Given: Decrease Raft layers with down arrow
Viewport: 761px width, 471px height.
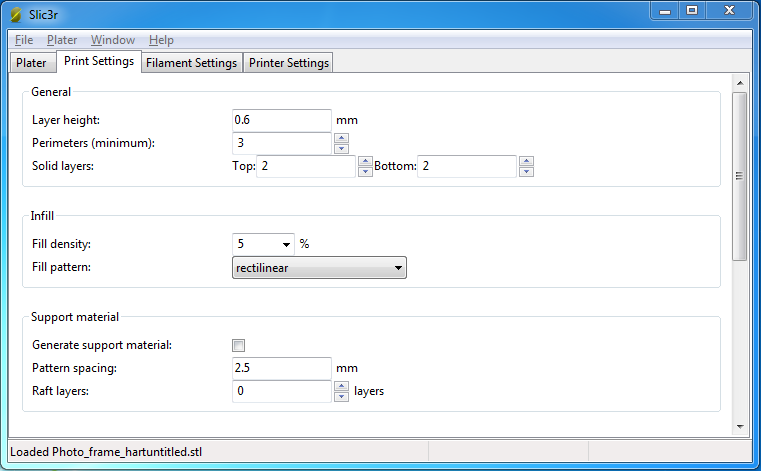Looking at the screenshot, I should click(x=342, y=397).
